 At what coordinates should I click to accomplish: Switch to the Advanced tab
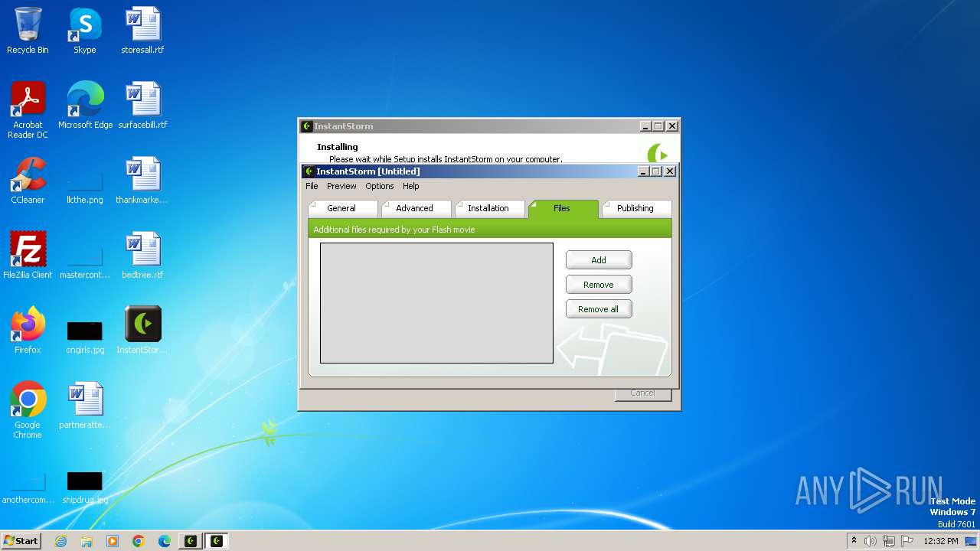[415, 208]
